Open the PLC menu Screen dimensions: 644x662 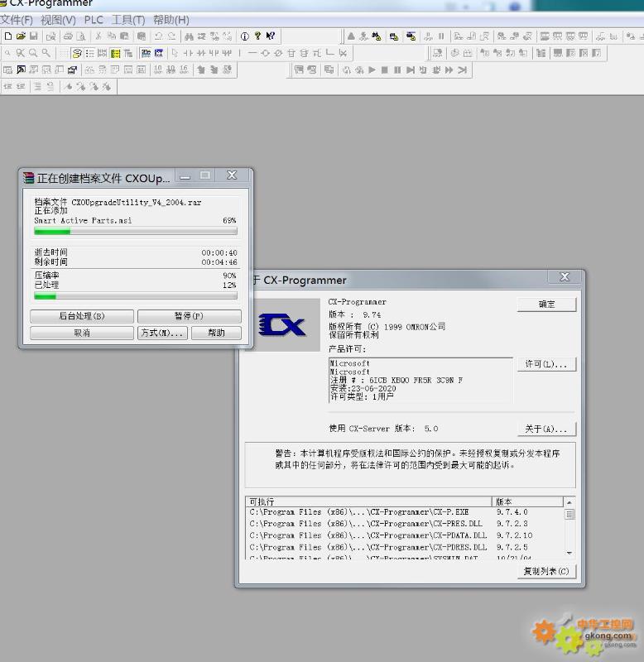click(94, 20)
